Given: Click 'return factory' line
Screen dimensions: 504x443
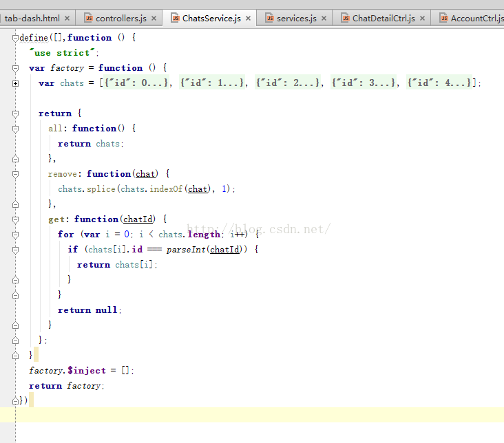Looking at the screenshot, I should 65,385.
